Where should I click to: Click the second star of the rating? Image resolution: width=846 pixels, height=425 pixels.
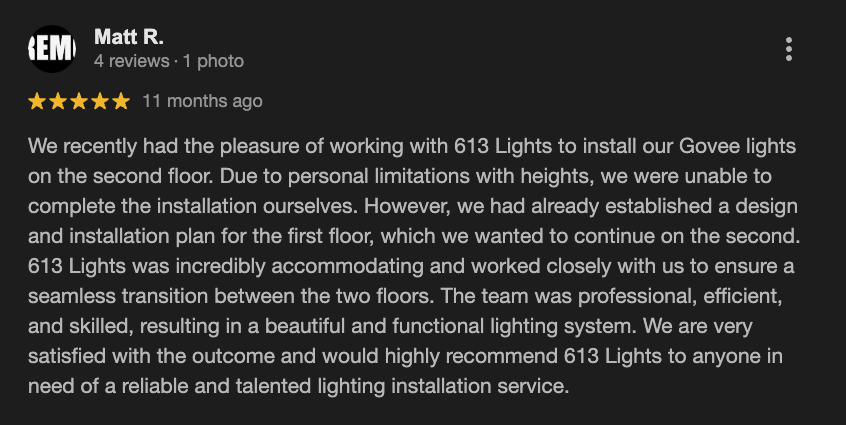coord(58,101)
